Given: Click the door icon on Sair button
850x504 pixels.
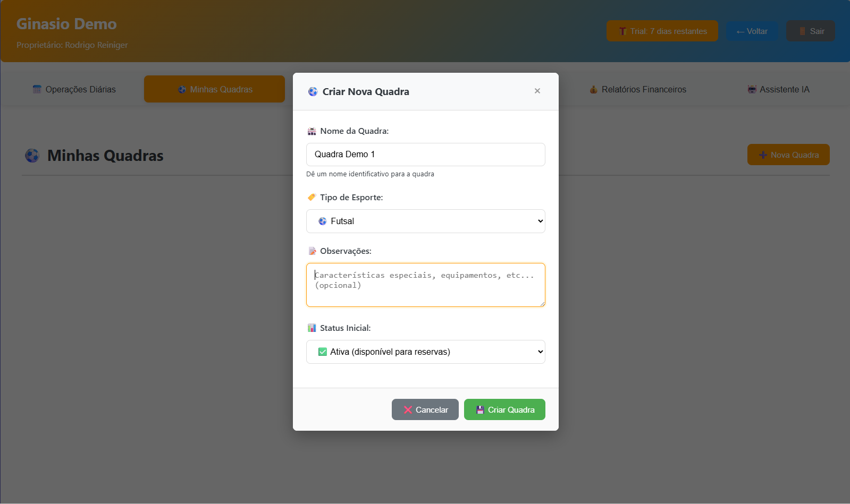Looking at the screenshot, I should [x=802, y=31].
